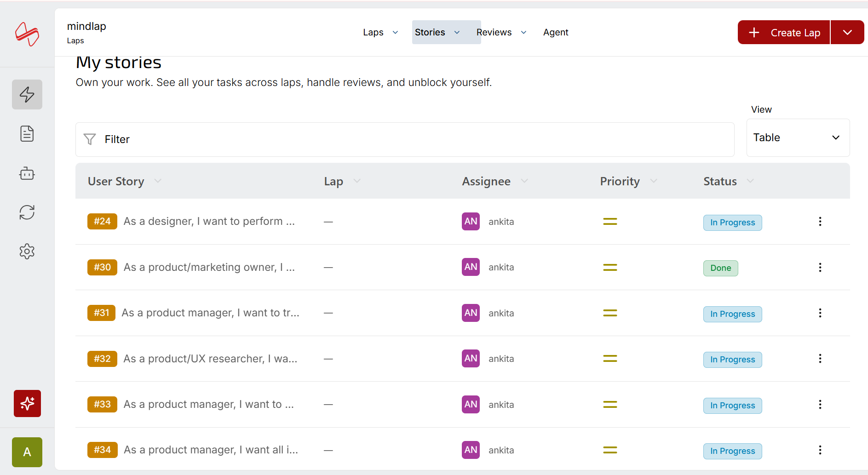Click assignee name ankita in story #33 row

501,405
